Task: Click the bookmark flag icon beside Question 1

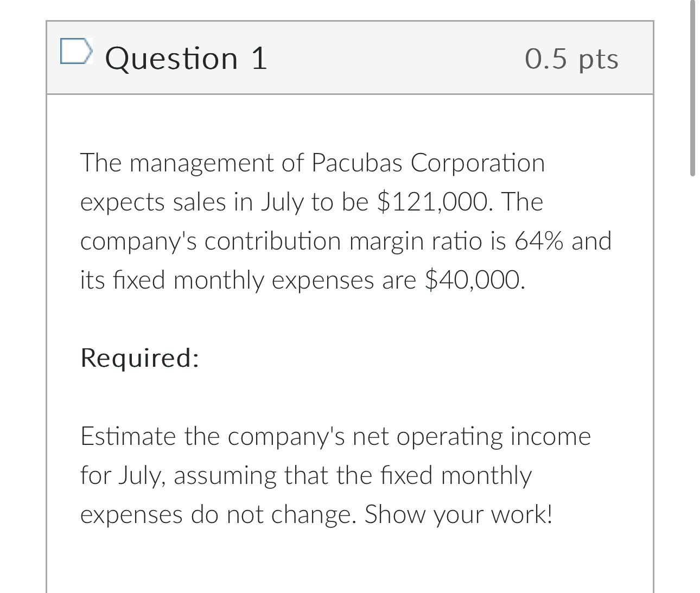Action: [x=77, y=53]
